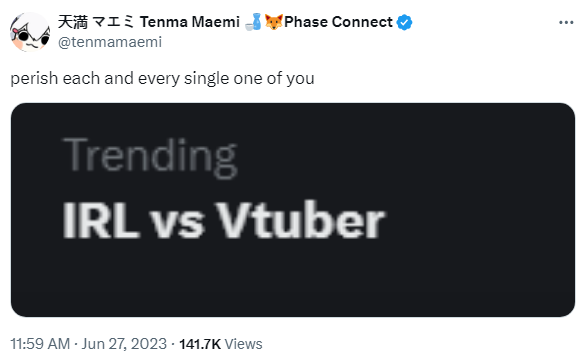
Task: Click Tenma Maemi's profile avatar picture
Action: [x=30, y=32]
